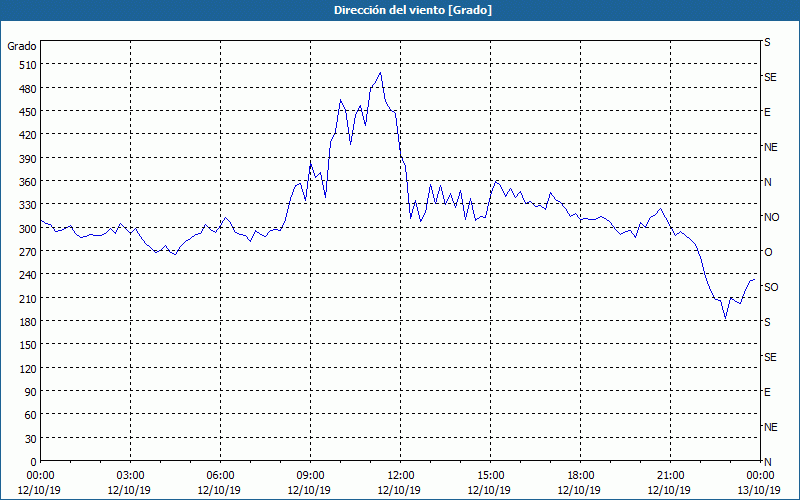800x500 pixels.
Task: Click the 270 degree axis label
Action: click(x=28, y=252)
